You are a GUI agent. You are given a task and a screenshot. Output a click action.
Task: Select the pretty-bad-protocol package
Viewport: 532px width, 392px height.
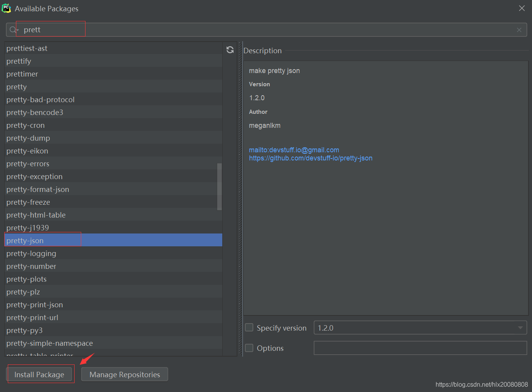click(x=113, y=99)
